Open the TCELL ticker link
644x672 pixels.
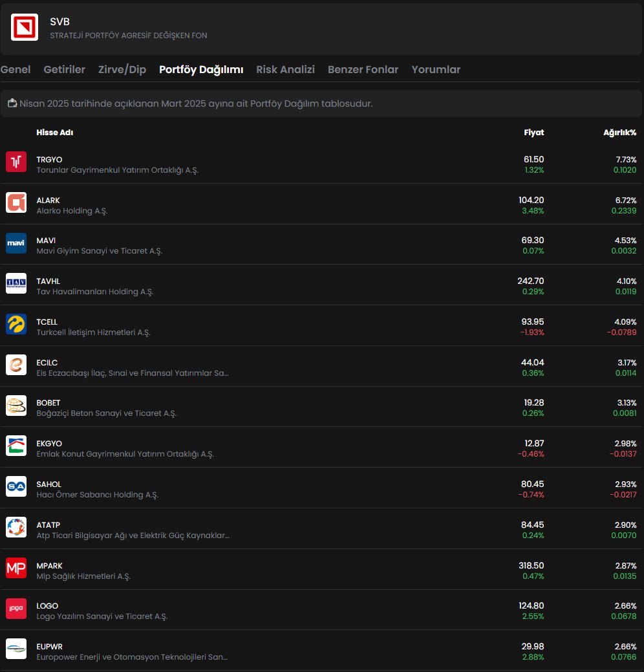tap(47, 322)
